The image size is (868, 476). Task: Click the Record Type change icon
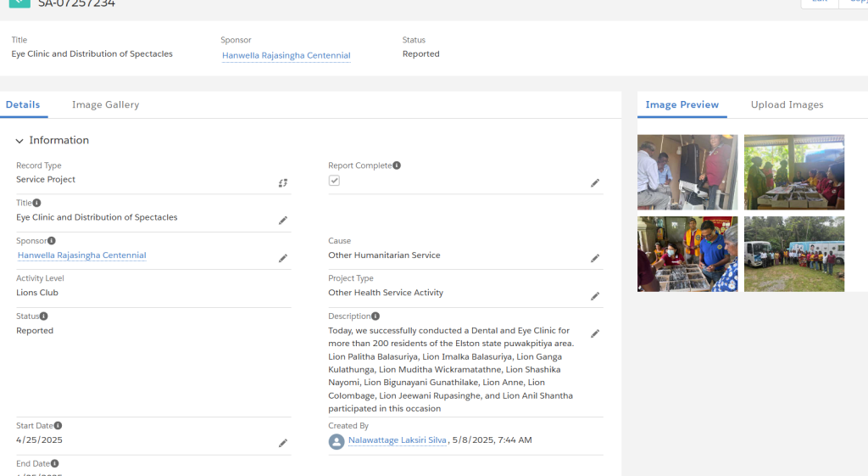(283, 183)
